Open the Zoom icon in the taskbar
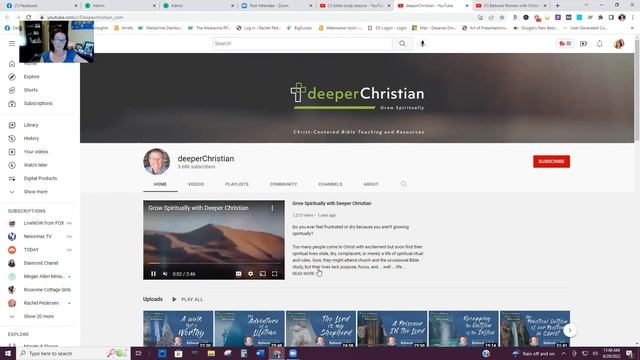Screen dimensions: 640x360 [293, 353]
